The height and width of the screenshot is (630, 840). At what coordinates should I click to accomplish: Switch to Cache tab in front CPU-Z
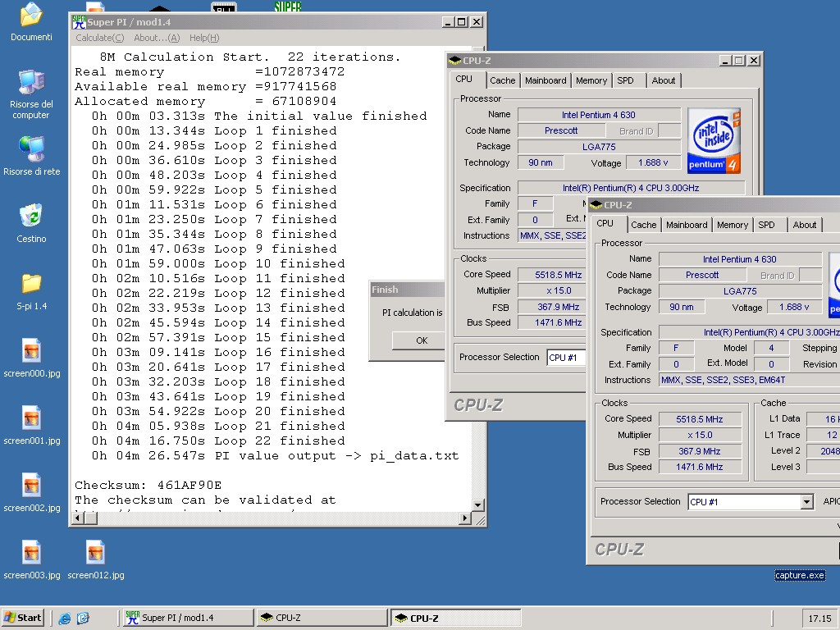643,225
